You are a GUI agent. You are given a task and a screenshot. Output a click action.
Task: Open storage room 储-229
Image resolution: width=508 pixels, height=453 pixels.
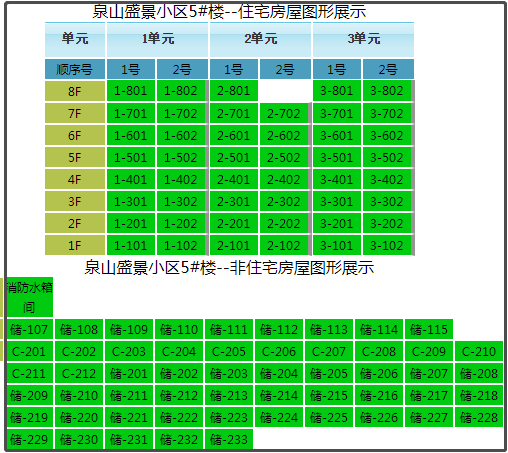click(x=29, y=439)
